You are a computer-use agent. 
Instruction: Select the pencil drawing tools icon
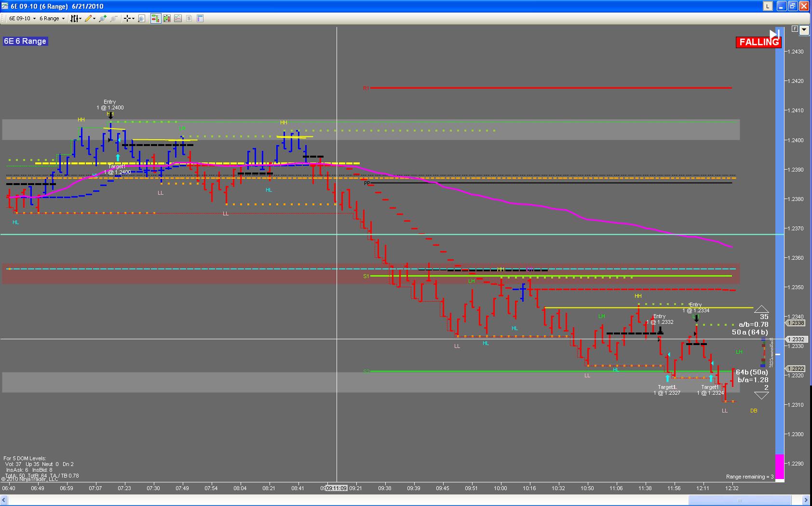tap(88, 18)
